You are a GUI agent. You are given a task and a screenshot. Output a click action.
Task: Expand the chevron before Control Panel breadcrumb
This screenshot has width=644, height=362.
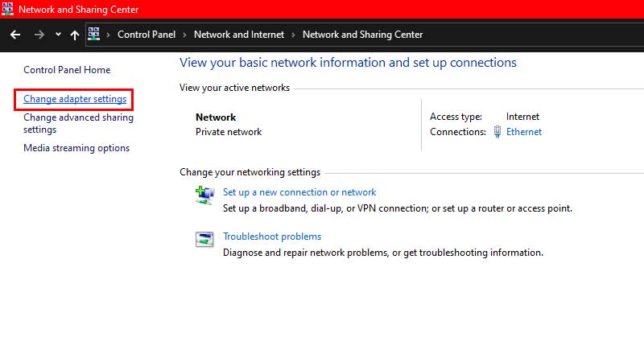coord(109,35)
